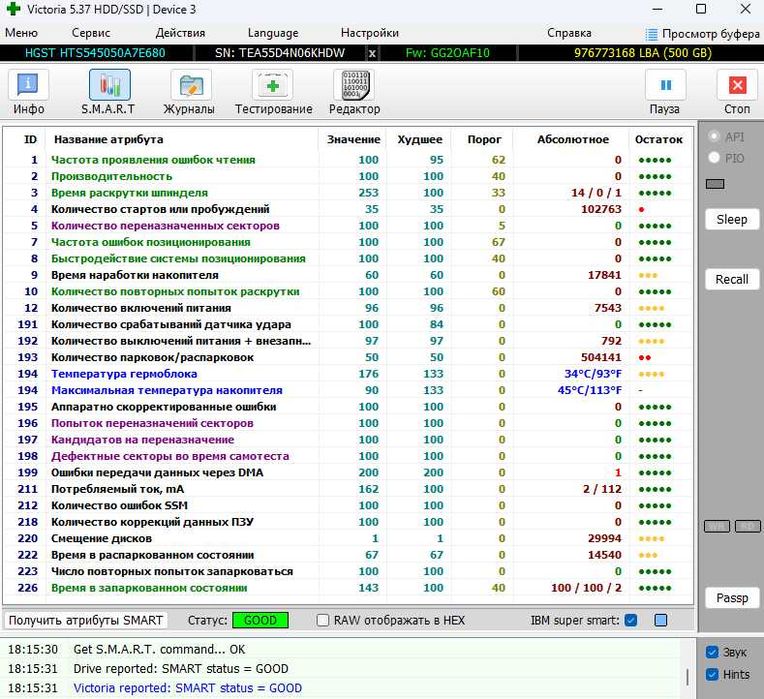The image size is (764, 699).
Task: Open the Language menu
Action: point(273,33)
